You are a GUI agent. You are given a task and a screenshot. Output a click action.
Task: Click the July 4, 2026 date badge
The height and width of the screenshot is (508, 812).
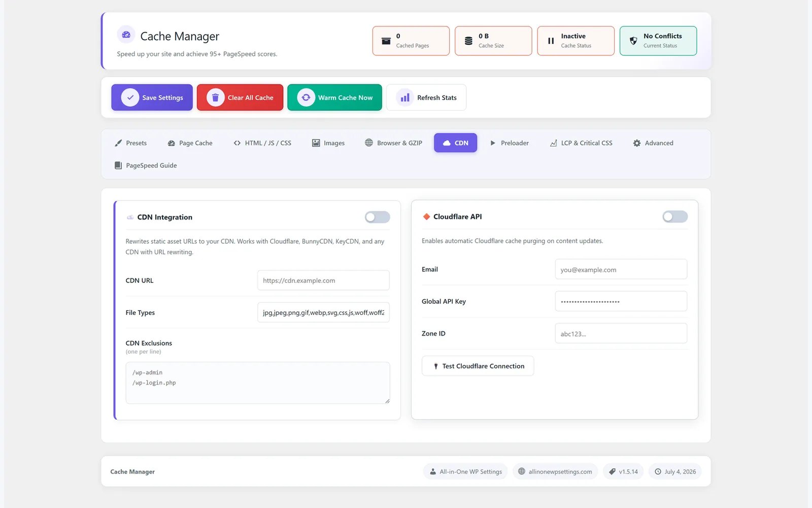click(x=675, y=472)
